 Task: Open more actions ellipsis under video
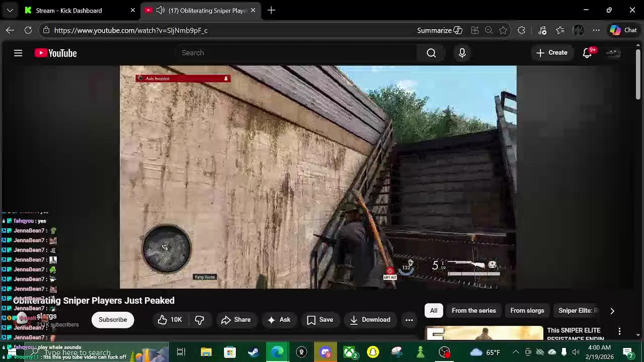409,320
